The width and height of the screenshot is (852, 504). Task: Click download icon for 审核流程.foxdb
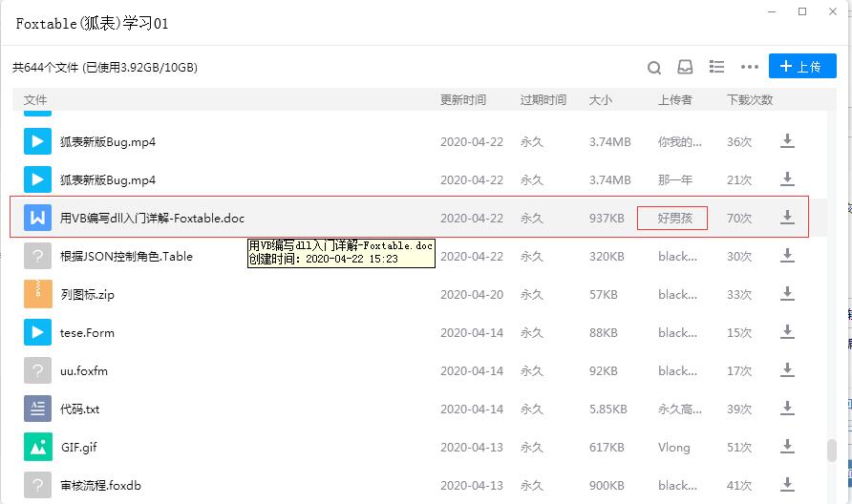click(788, 485)
